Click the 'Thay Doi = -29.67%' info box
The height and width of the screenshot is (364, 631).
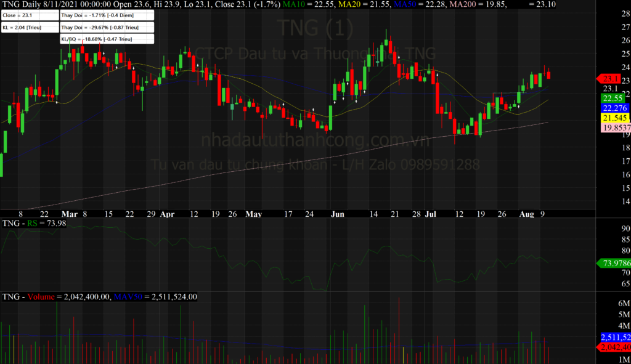tap(105, 28)
